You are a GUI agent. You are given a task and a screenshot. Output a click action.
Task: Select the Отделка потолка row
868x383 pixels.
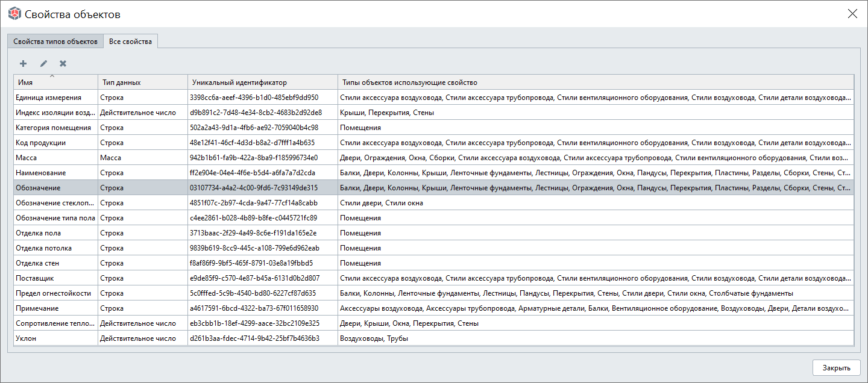point(434,248)
